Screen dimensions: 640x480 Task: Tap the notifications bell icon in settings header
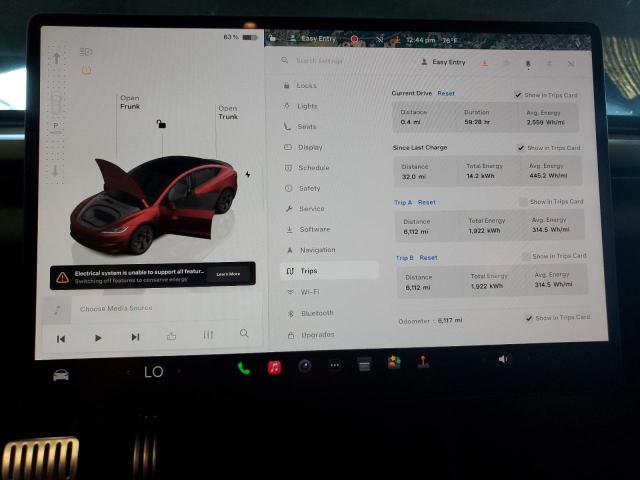click(x=528, y=64)
